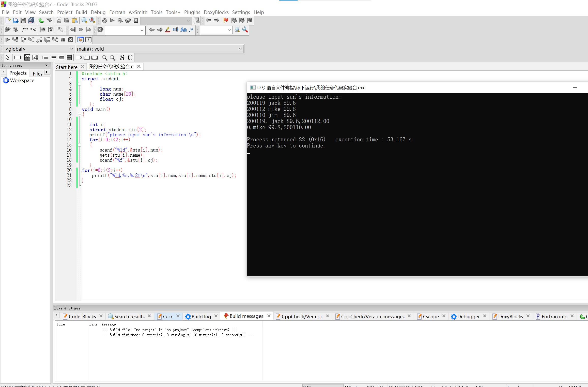Close the Cccc log tab
The height and width of the screenshot is (387, 588).
(x=178, y=316)
